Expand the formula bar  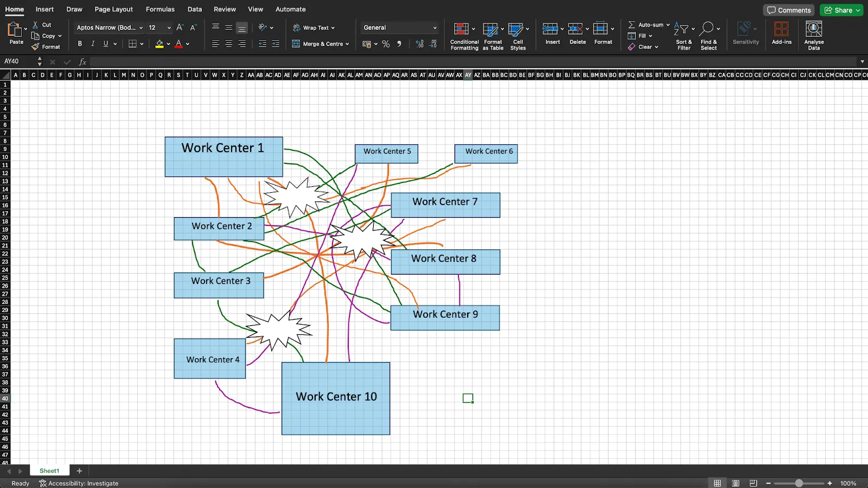click(862, 61)
